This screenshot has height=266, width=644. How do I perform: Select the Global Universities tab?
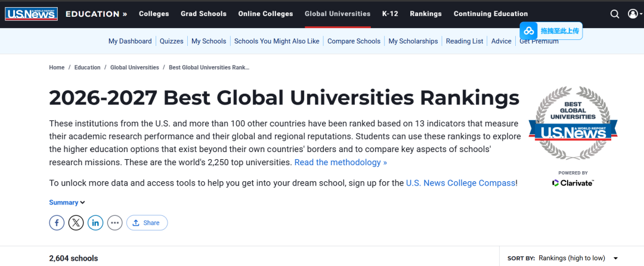[338, 14]
